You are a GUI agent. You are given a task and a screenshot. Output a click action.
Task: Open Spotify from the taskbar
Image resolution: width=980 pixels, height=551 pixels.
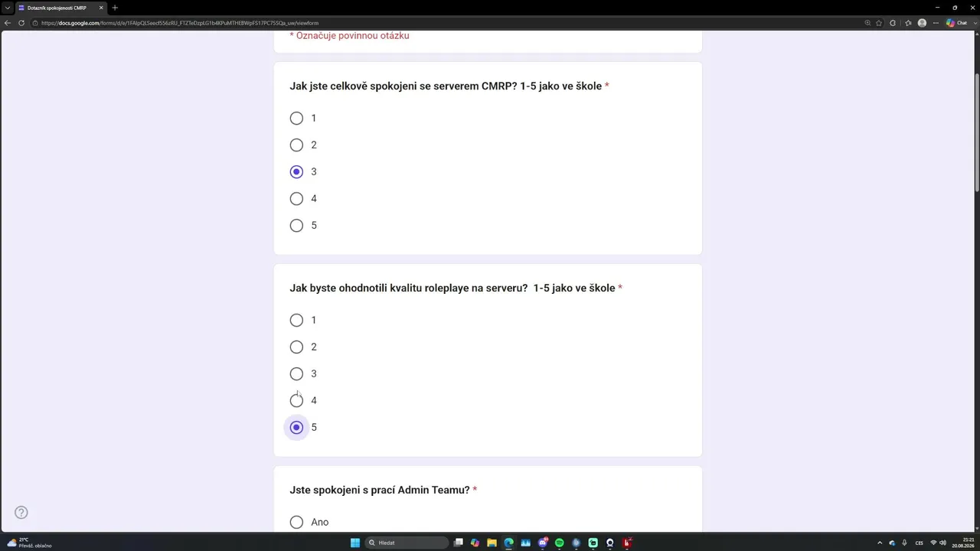pyautogui.click(x=560, y=543)
